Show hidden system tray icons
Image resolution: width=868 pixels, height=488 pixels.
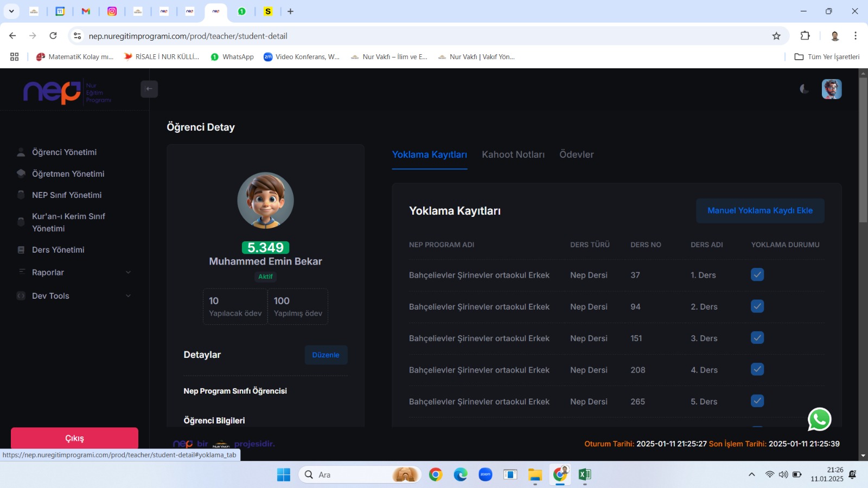click(751, 474)
